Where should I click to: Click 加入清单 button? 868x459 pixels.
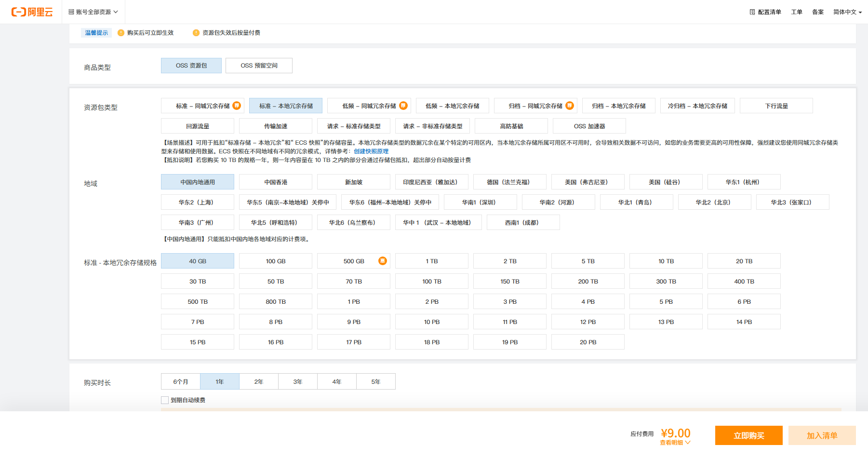pyautogui.click(x=822, y=435)
